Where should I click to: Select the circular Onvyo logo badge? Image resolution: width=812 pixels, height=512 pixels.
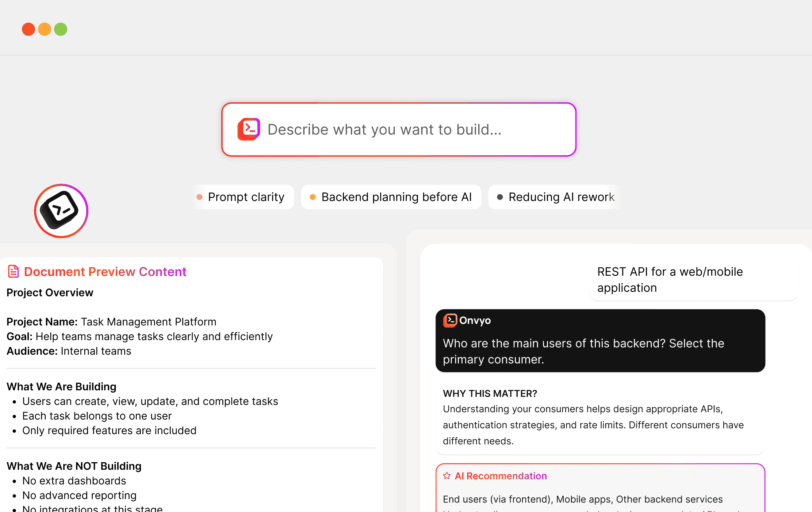point(61,211)
